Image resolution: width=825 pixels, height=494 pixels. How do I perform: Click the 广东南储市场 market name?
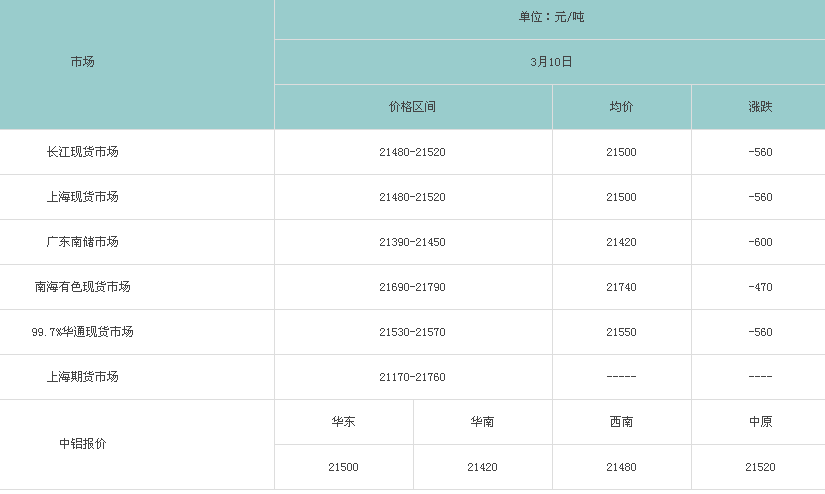[x=83, y=242]
